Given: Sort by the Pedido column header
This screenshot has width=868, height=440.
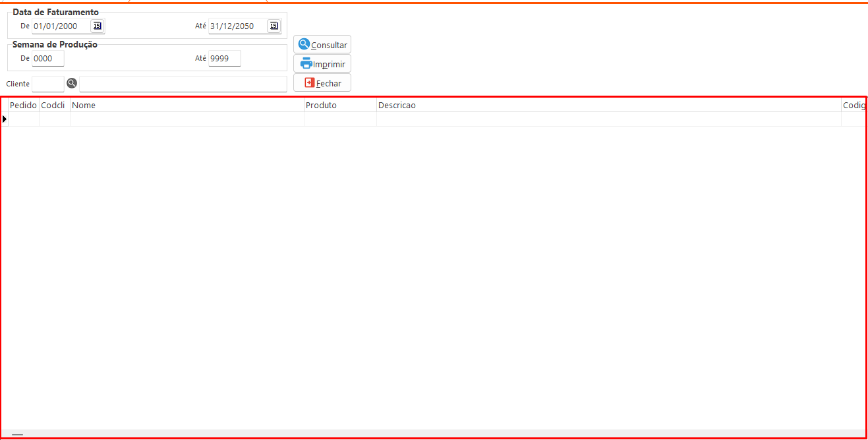Looking at the screenshot, I should tap(23, 105).
